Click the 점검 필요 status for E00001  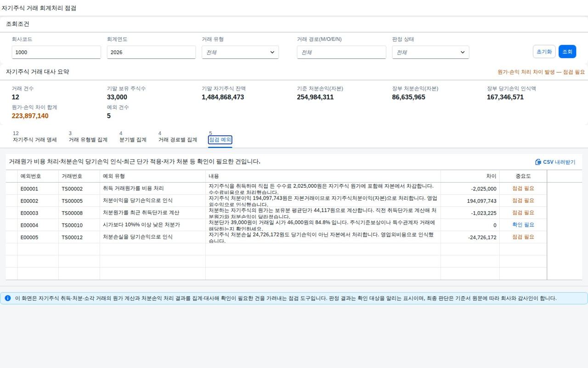[523, 188]
